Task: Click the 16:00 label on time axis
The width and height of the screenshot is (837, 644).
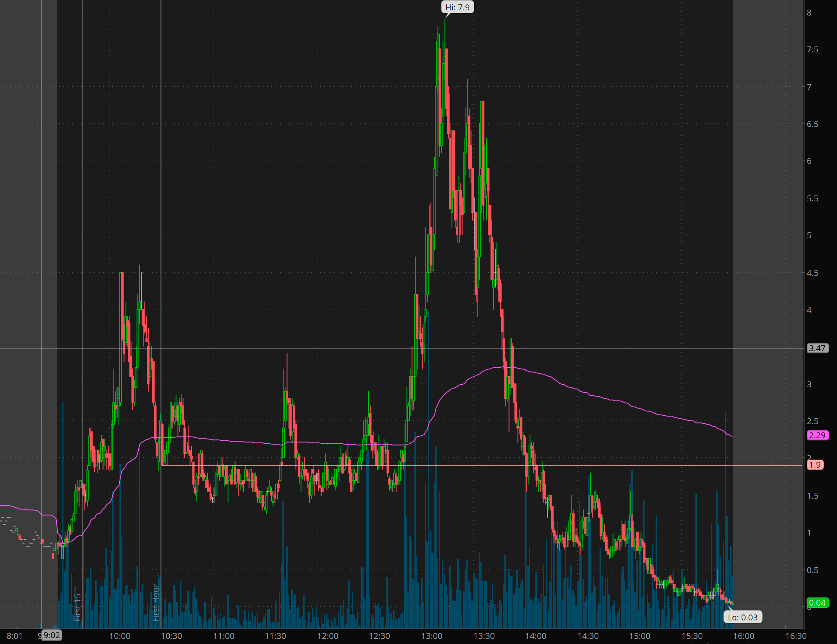Action: (743, 636)
